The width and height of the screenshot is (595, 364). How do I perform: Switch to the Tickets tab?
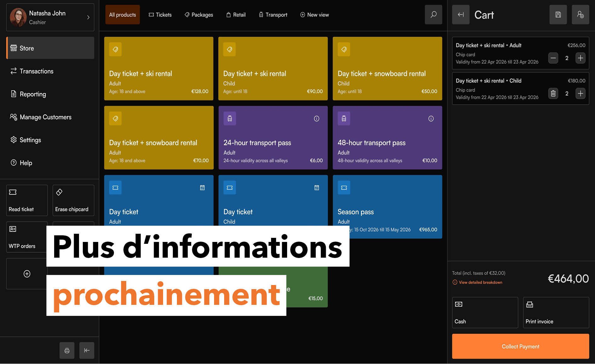(160, 15)
